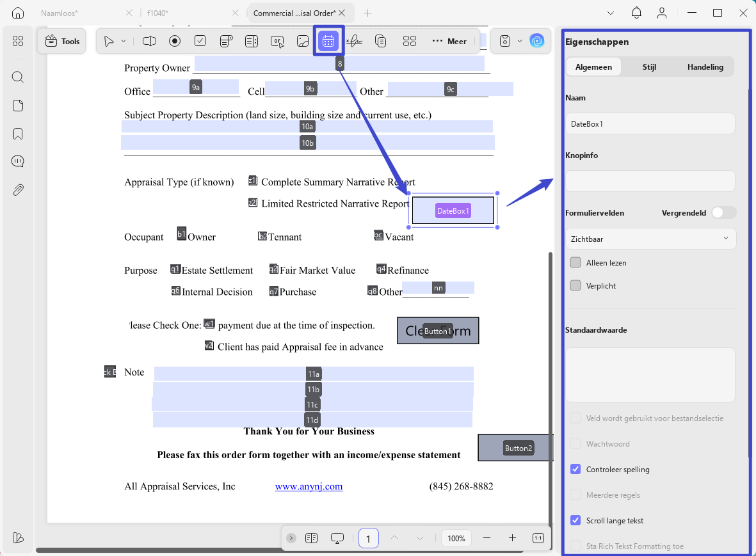Open the title bar chevron dropdown
This screenshot has height=556, width=756.
click(x=611, y=13)
